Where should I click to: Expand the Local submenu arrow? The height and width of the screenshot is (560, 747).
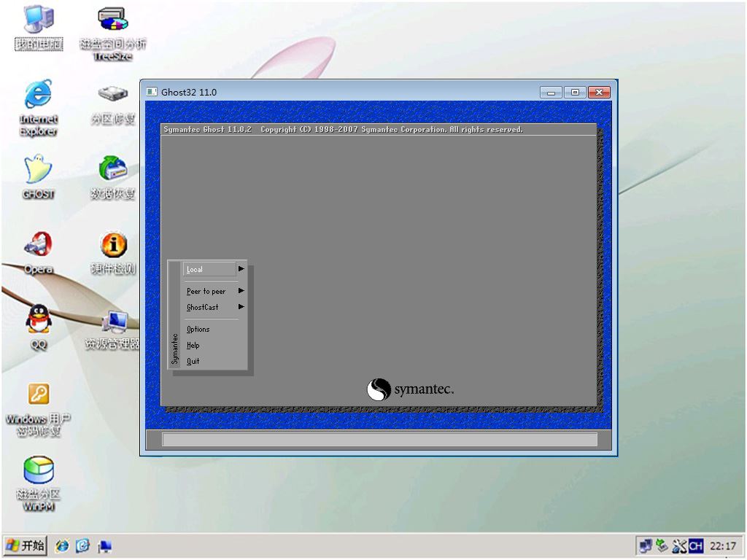241,268
